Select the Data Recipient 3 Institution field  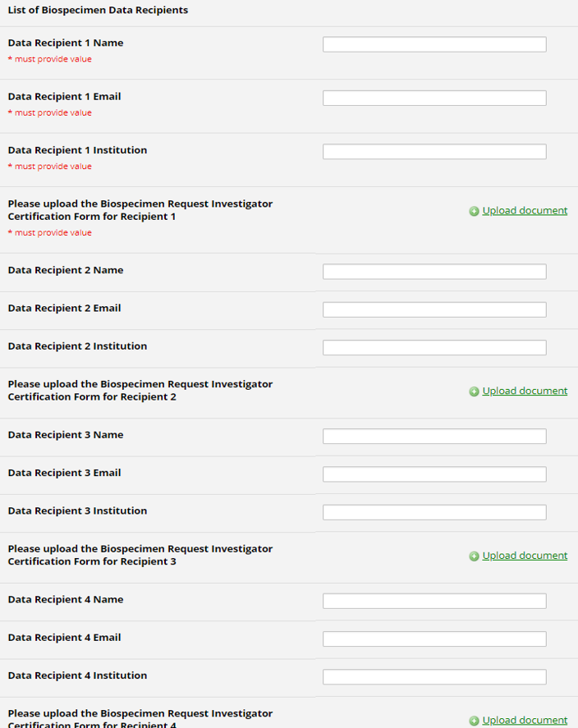434,512
